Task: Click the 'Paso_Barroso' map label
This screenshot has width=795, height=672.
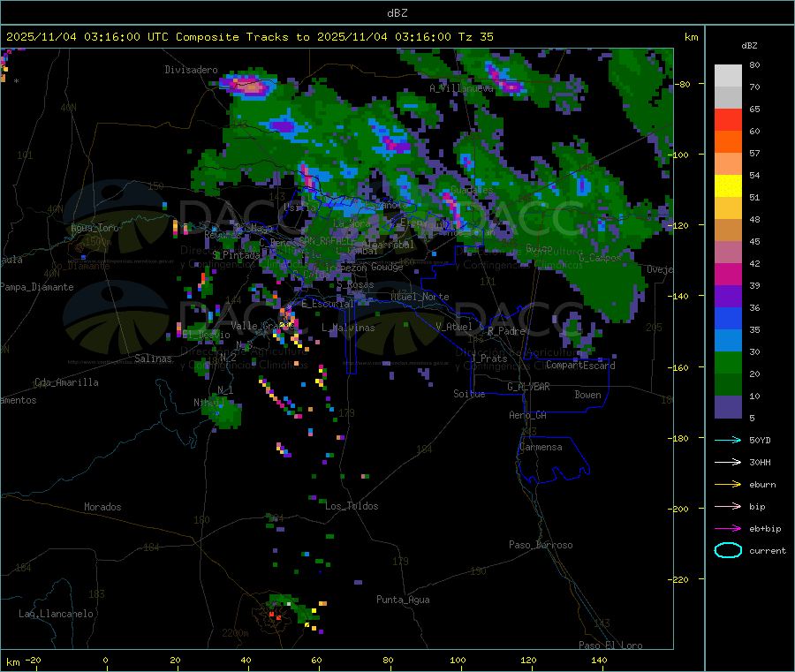Action: point(541,545)
